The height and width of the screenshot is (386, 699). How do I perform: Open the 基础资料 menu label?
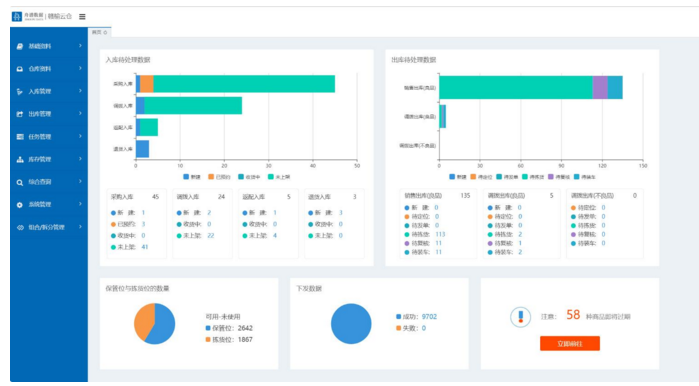[40, 46]
